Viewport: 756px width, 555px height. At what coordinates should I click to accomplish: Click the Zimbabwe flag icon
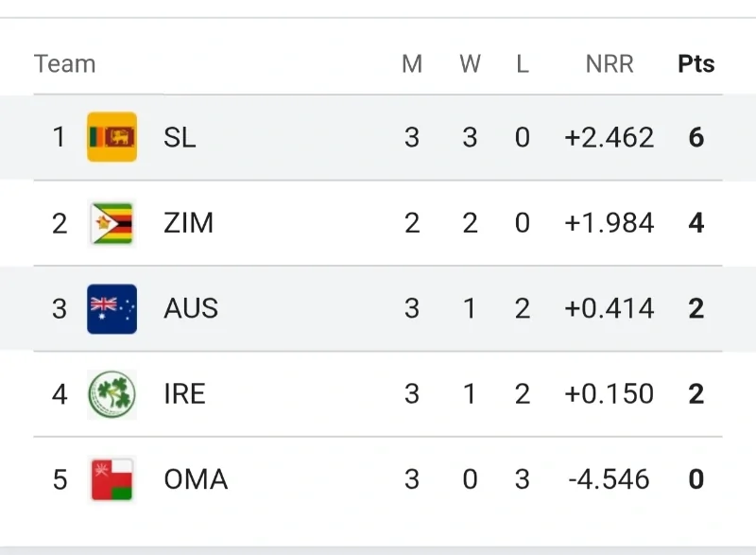112,223
